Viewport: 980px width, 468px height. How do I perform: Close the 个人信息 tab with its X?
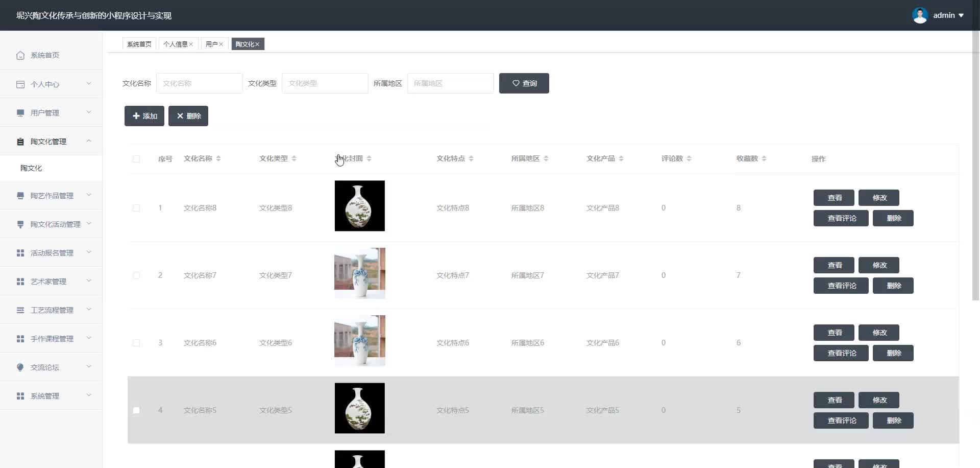click(191, 44)
